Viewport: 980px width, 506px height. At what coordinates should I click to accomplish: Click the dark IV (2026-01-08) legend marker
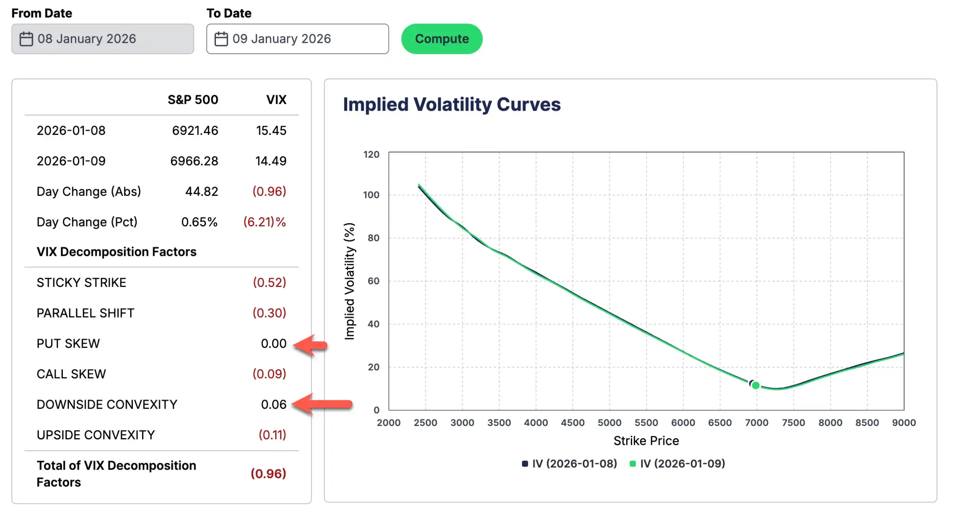tap(525, 463)
